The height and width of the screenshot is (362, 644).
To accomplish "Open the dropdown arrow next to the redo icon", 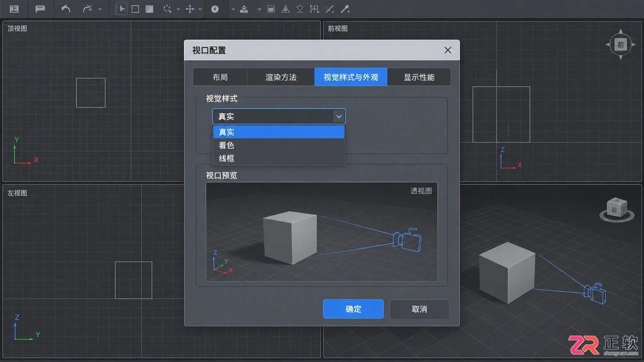I will point(99,9).
